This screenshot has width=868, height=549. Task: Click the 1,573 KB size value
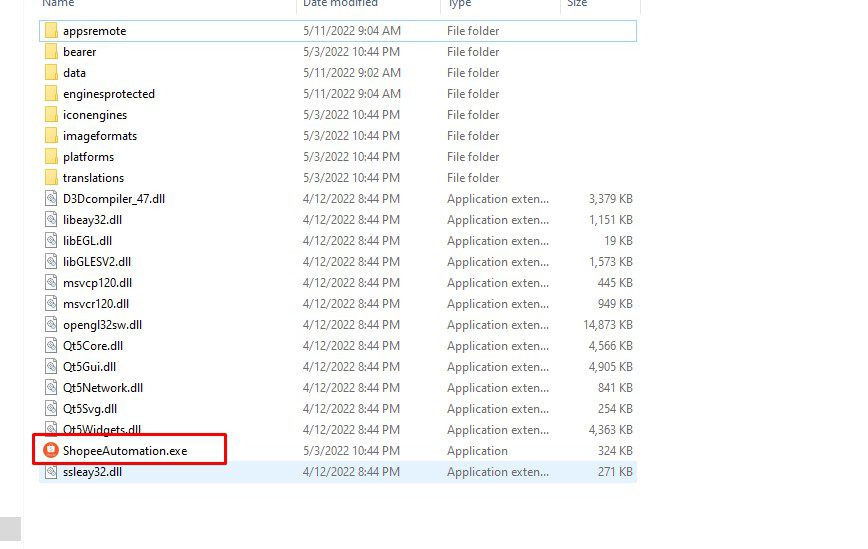(611, 262)
